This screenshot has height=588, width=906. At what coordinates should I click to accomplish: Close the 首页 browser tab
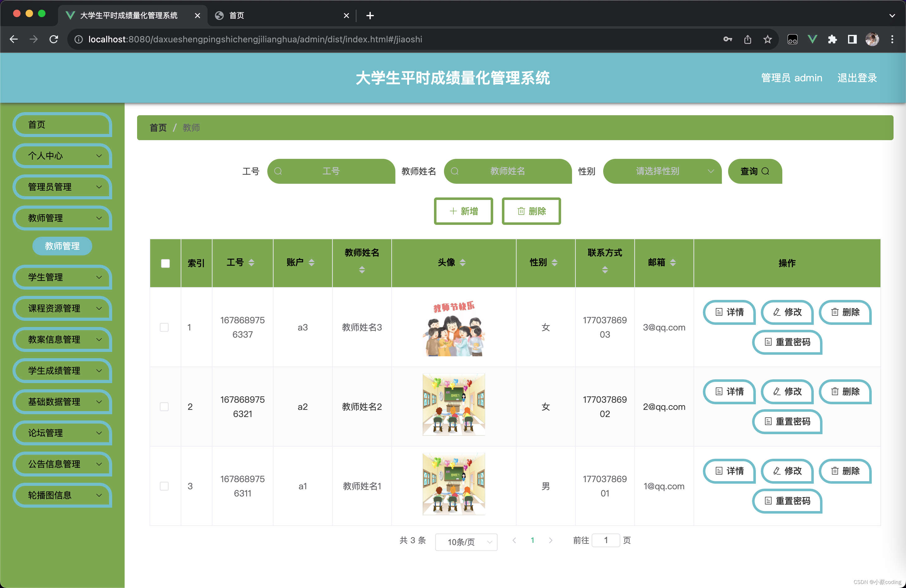tap(346, 16)
